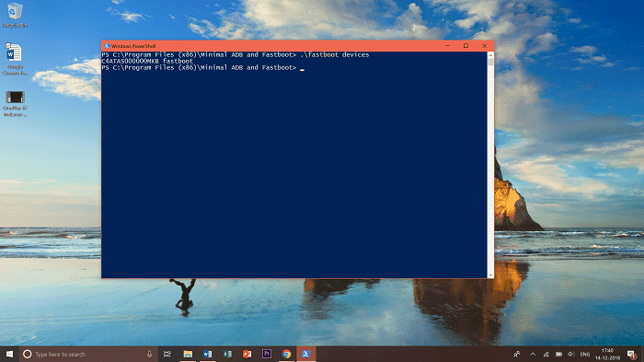Open Excel from the taskbar

(227, 355)
